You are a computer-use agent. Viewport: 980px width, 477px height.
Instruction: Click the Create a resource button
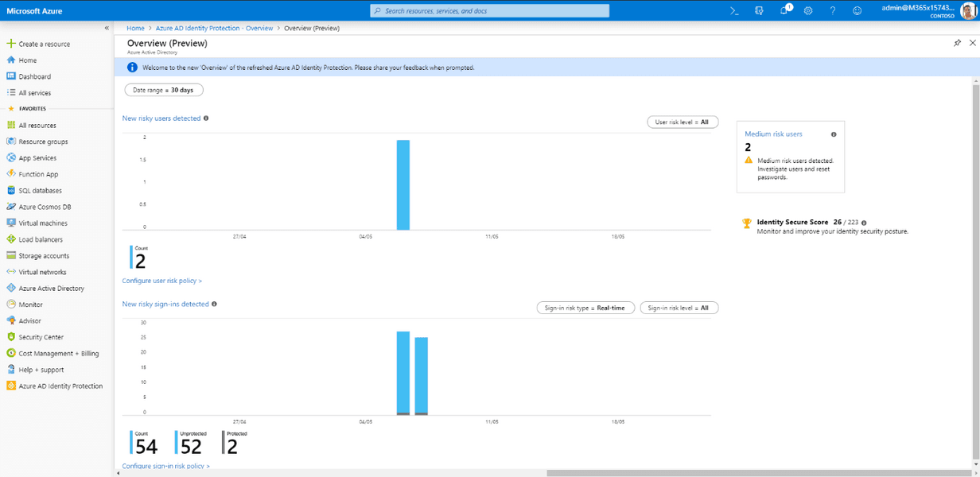tap(44, 44)
